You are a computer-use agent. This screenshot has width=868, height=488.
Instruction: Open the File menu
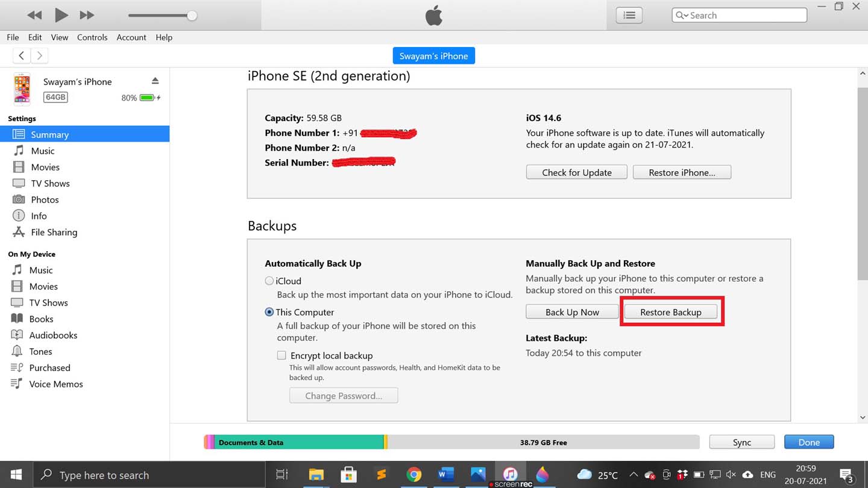[x=13, y=37]
